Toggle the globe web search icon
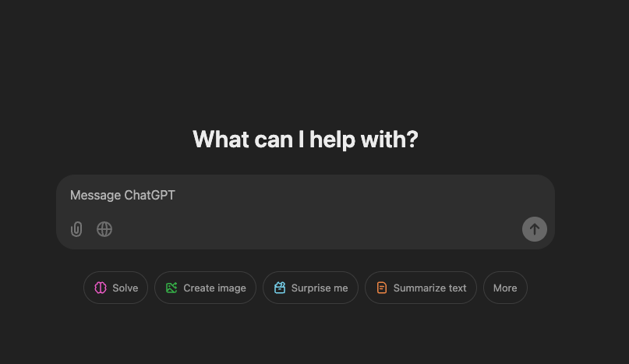The height and width of the screenshot is (364, 629). pos(104,229)
